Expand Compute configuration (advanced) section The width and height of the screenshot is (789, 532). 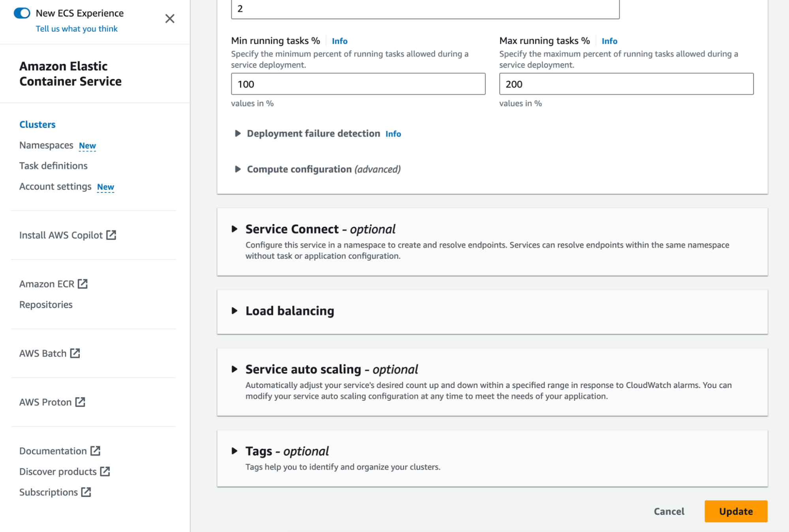238,169
